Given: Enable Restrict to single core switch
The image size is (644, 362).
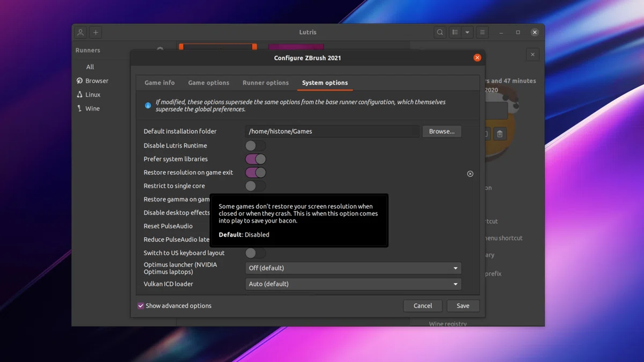Looking at the screenshot, I should (x=255, y=186).
